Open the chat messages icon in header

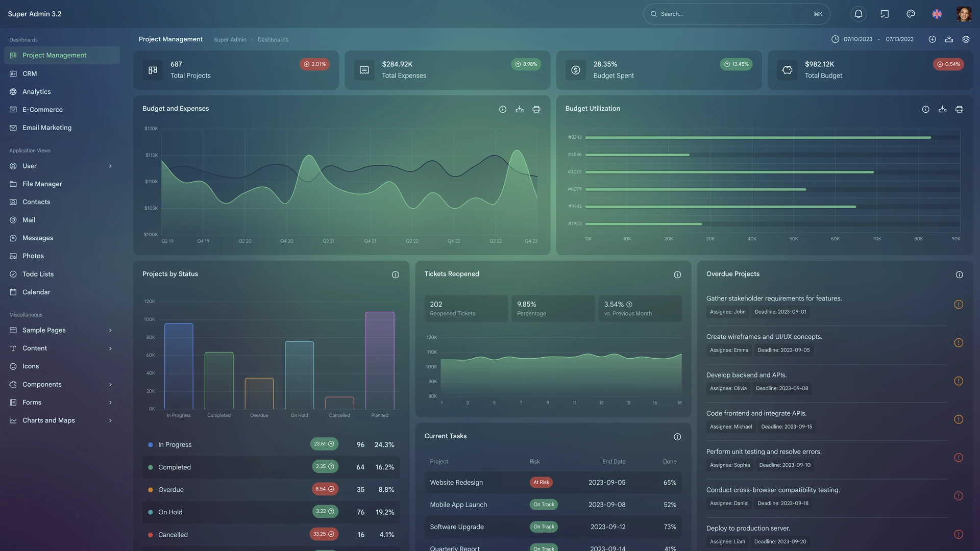pos(885,14)
